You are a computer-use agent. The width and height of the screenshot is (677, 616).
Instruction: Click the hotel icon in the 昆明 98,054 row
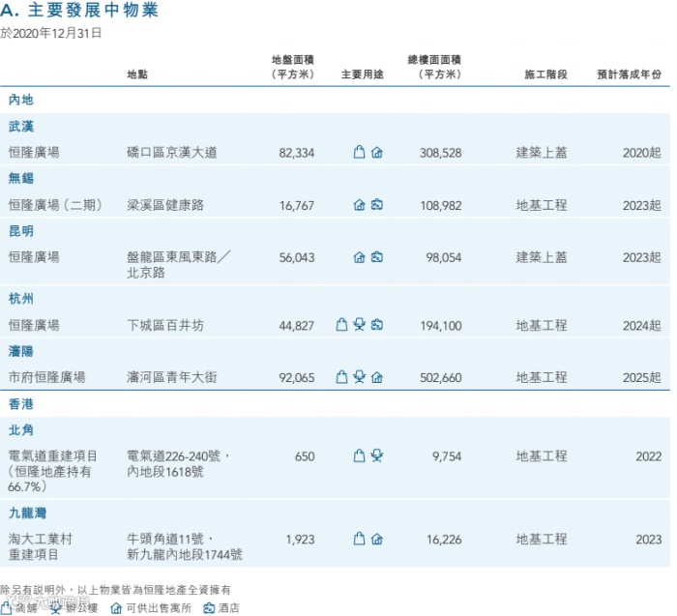coord(377,257)
